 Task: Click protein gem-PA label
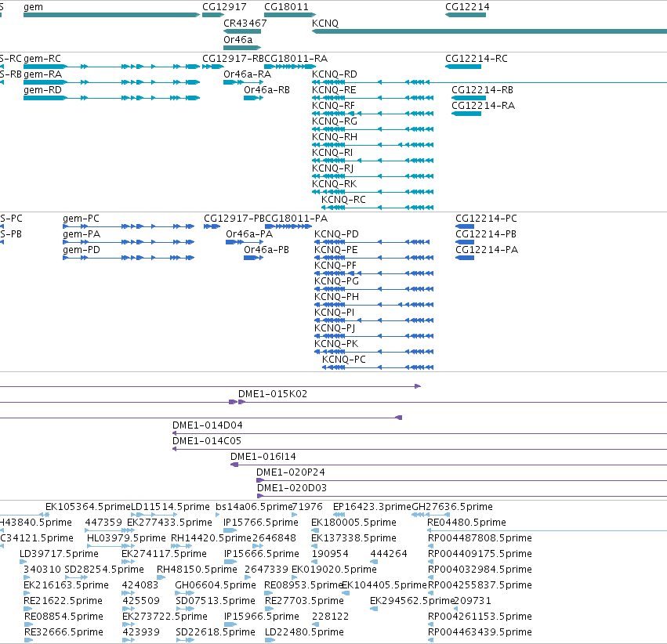[82, 234]
